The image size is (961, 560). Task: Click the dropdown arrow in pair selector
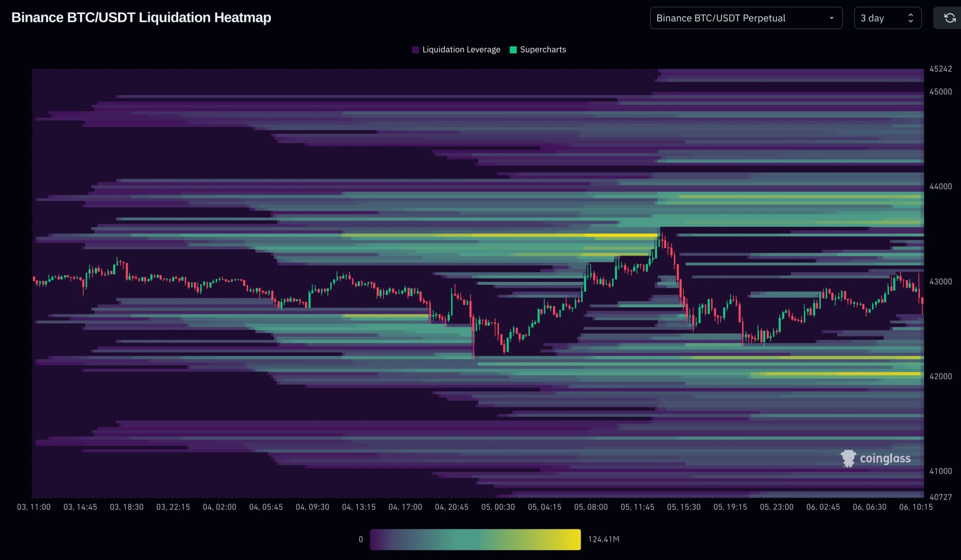tap(831, 18)
